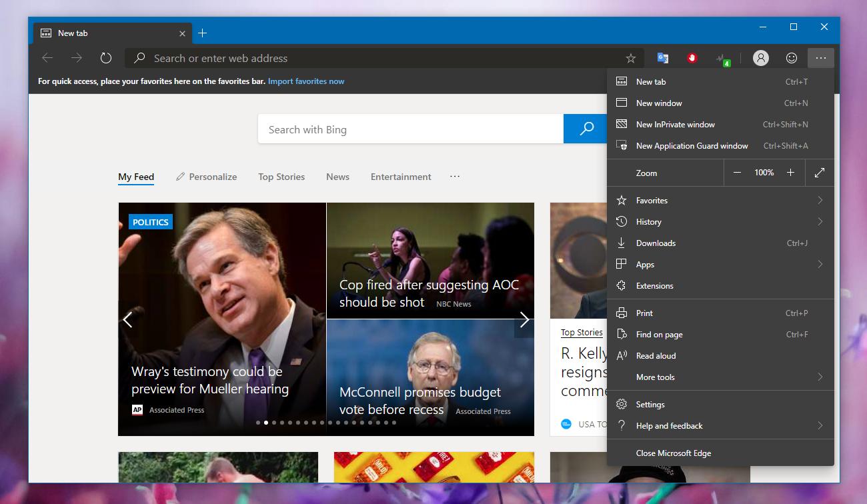Viewport: 867px width, 504px height.
Task: Select New InPrivate window menu item
Action: click(x=720, y=124)
